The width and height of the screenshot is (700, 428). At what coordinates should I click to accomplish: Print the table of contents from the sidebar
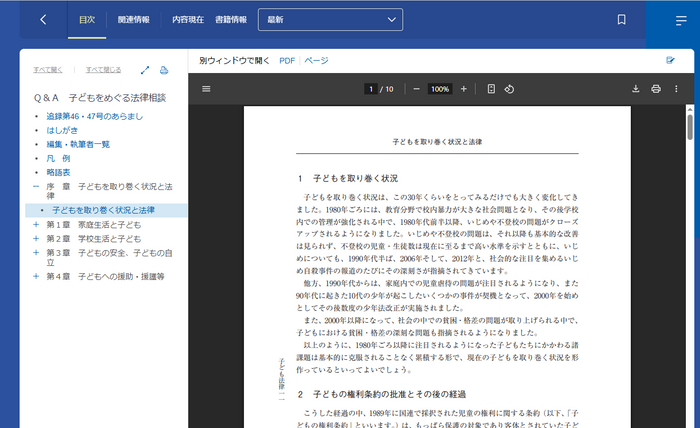tap(165, 70)
